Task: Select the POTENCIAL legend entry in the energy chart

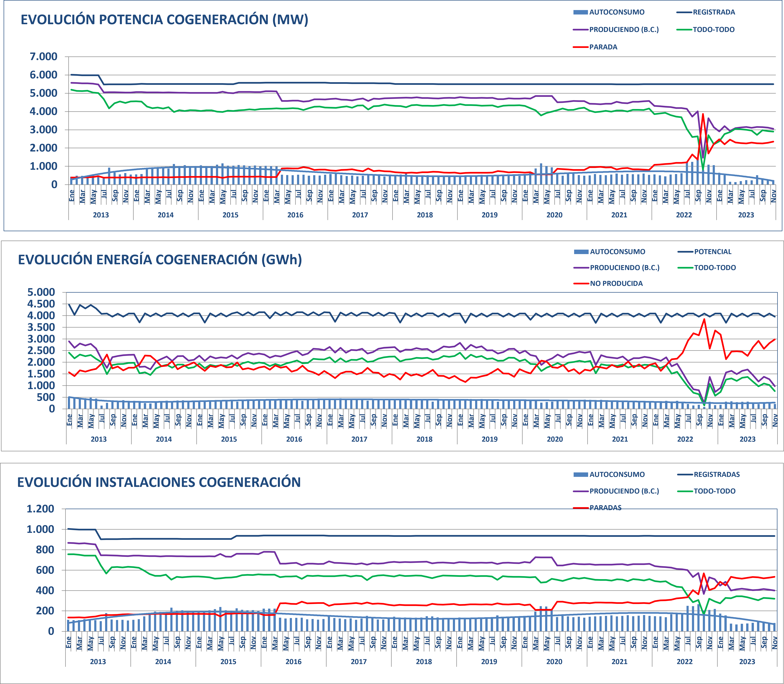Action: click(713, 252)
